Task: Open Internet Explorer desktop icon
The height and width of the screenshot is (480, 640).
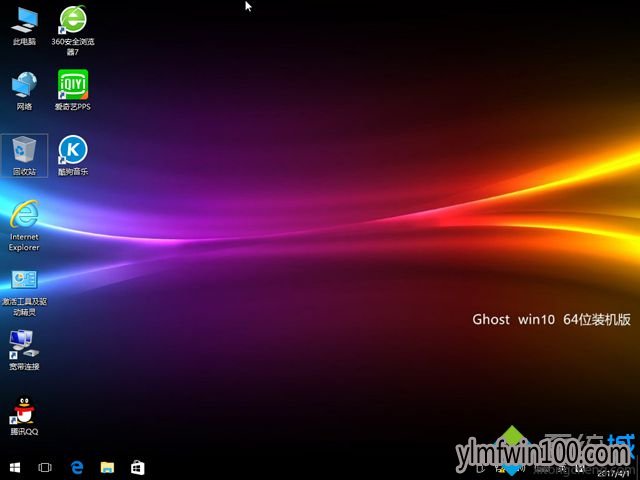Action: [24, 226]
